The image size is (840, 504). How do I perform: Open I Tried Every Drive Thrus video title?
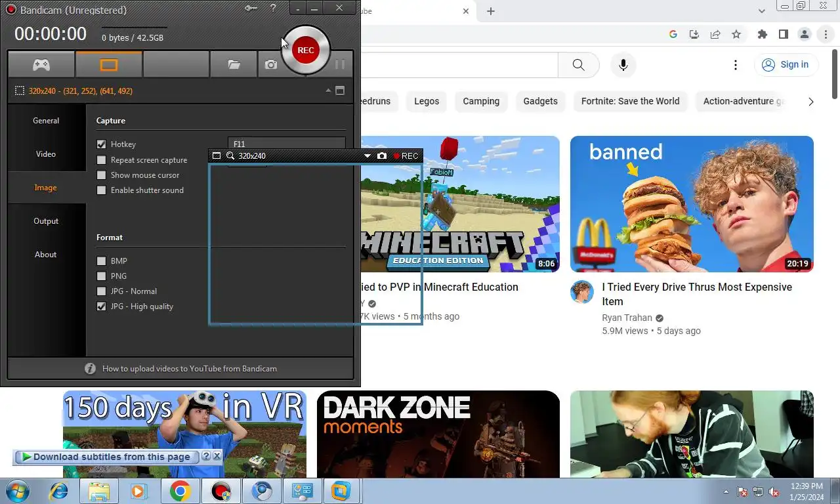click(697, 294)
